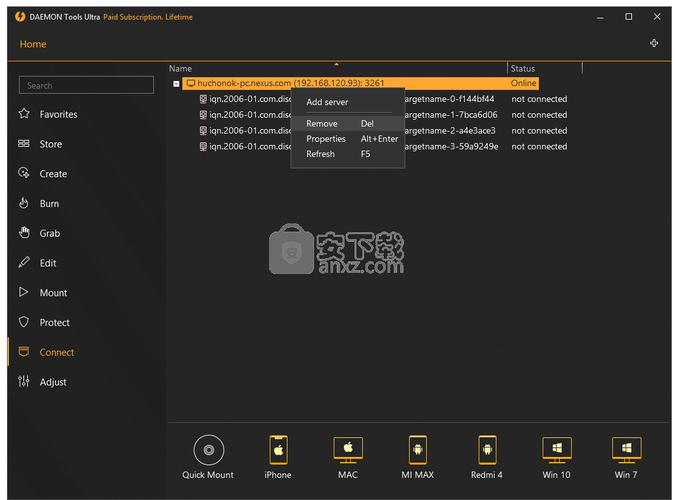
Task: Click the target icon of targetname-3-59a9249e row
Action: coord(203,146)
